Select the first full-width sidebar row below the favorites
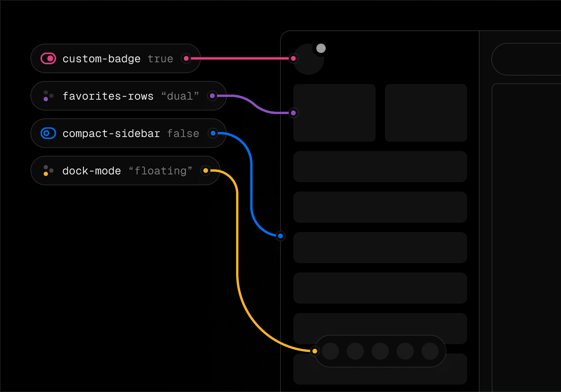Image resolution: width=561 pixels, height=392 pixels. (x=380, y=167)
